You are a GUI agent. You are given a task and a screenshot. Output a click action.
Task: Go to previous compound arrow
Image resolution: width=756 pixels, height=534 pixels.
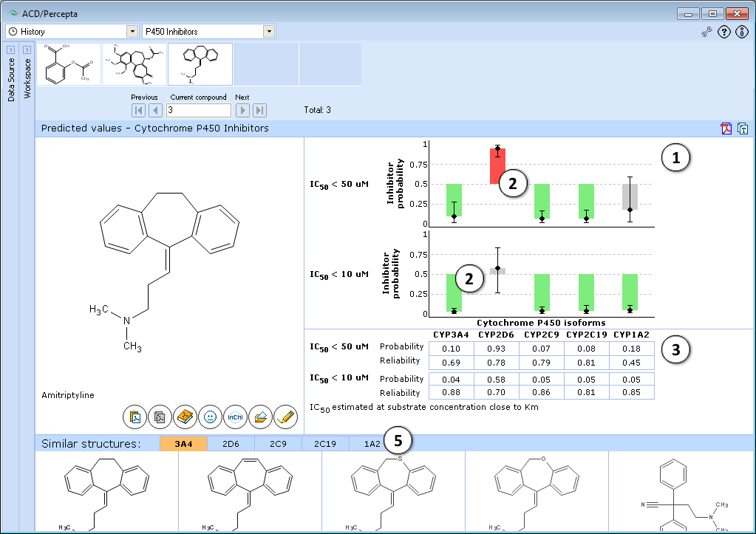coord(155,110)
